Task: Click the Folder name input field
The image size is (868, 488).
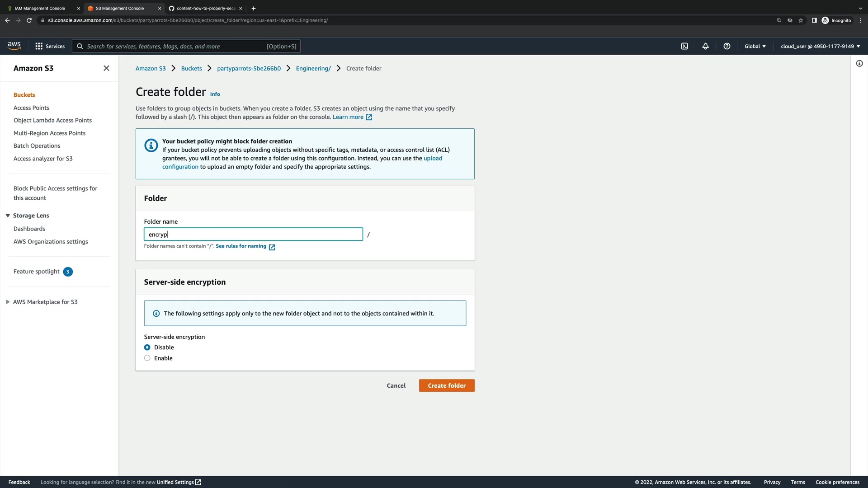Action: (x=253, y=235)
